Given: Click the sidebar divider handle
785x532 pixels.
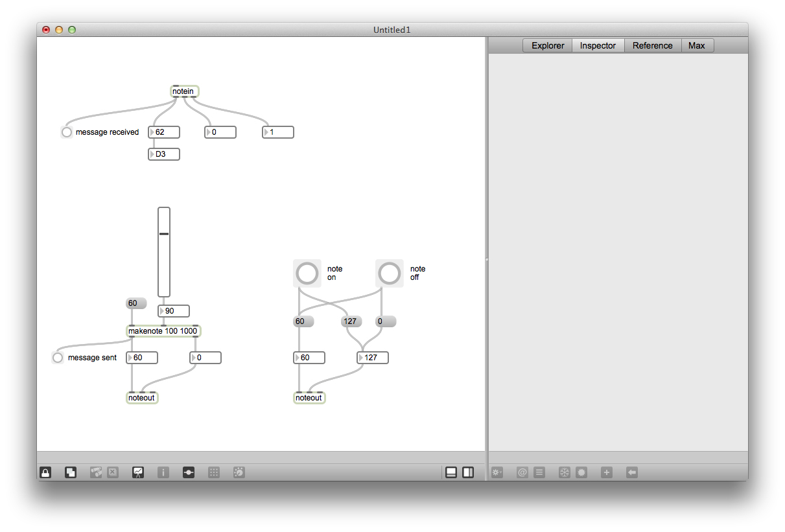Looking at the screenshot, I should [487, 259].
